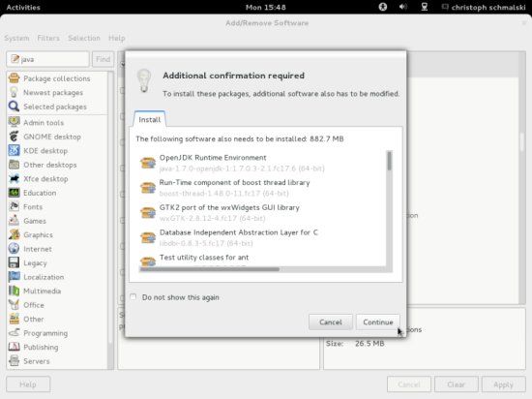Image resolution: width=532 pixels, height=399 pixels.
Task: Click the Admin tools category icon
Action: click(x=14, y=122)
